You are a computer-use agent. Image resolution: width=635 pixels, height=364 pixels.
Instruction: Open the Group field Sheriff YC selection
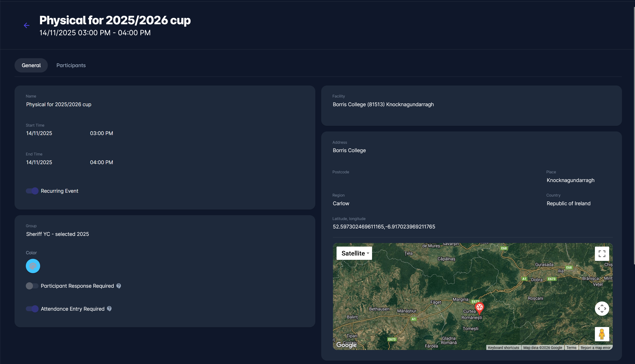[58, 234]
